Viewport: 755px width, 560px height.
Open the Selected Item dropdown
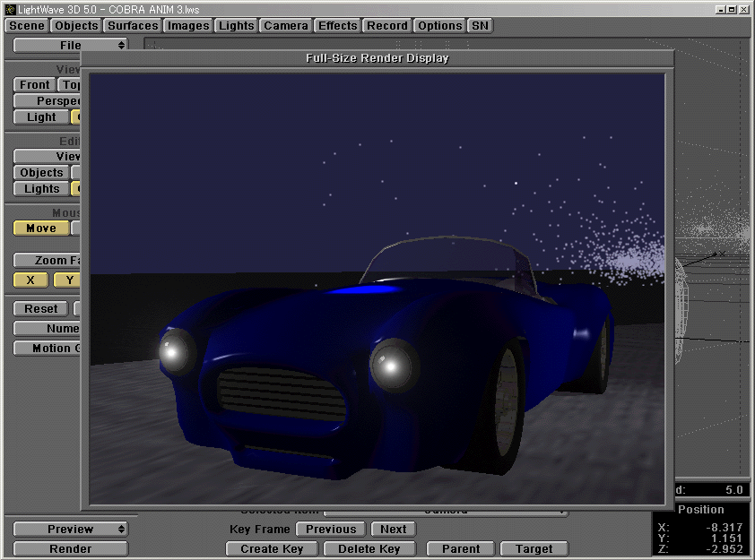point(448,511)
